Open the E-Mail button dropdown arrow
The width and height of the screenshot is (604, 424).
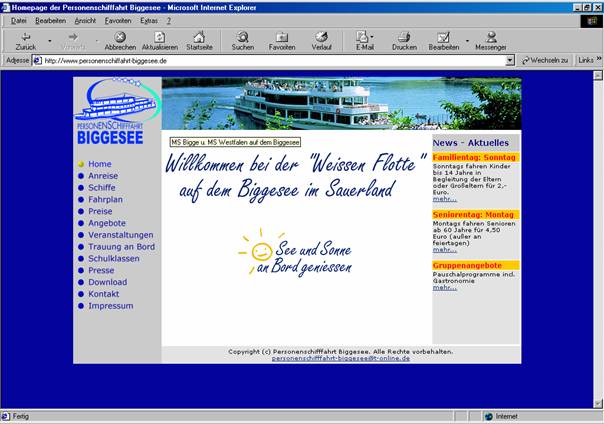(x=372, y=37)
